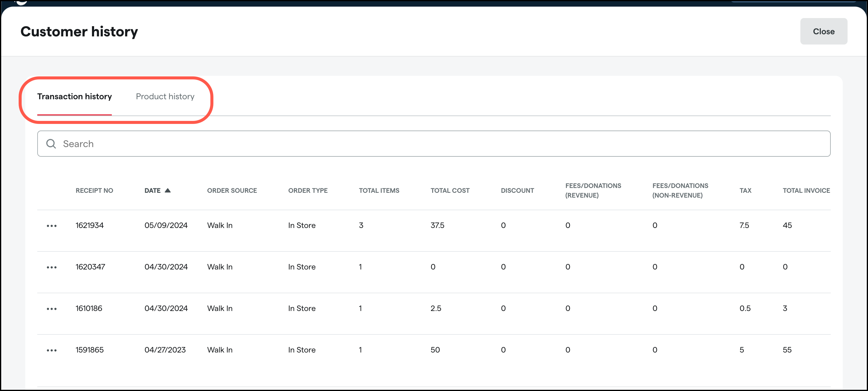Click tax value 0.5
868x391 pixels.
coord(745,308)
